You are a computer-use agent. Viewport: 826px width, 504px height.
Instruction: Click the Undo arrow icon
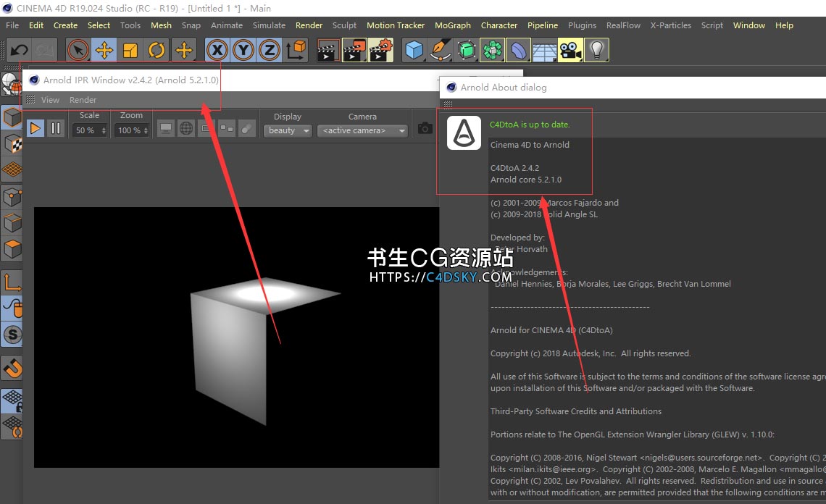(20, 51)
